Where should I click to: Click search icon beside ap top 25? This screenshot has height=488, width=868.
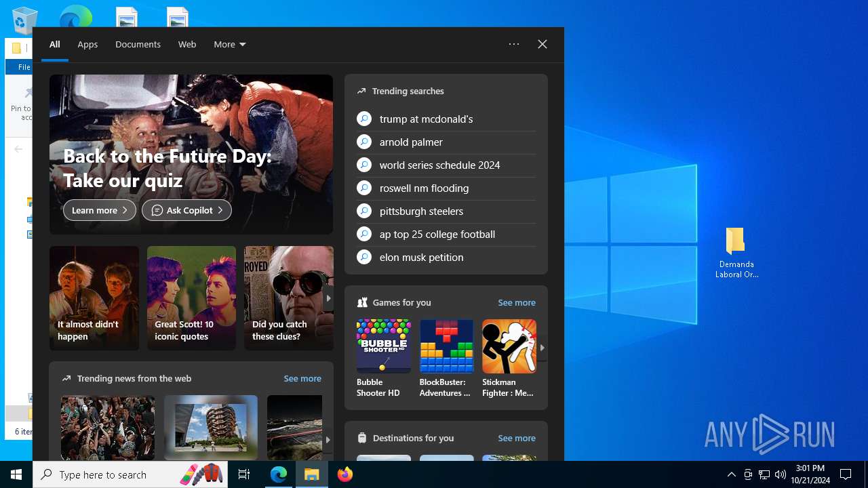click(x=364, y=234)
